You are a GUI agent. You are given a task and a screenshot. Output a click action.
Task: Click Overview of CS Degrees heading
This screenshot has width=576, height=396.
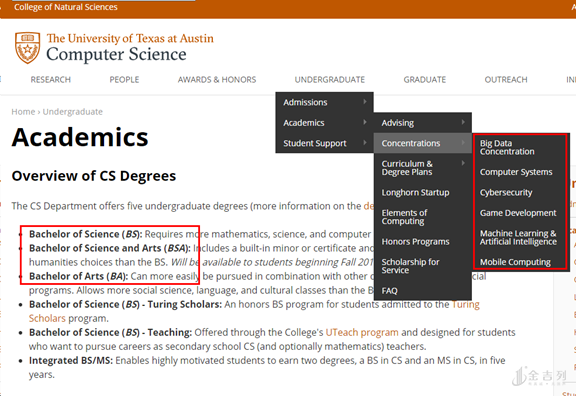94,176
